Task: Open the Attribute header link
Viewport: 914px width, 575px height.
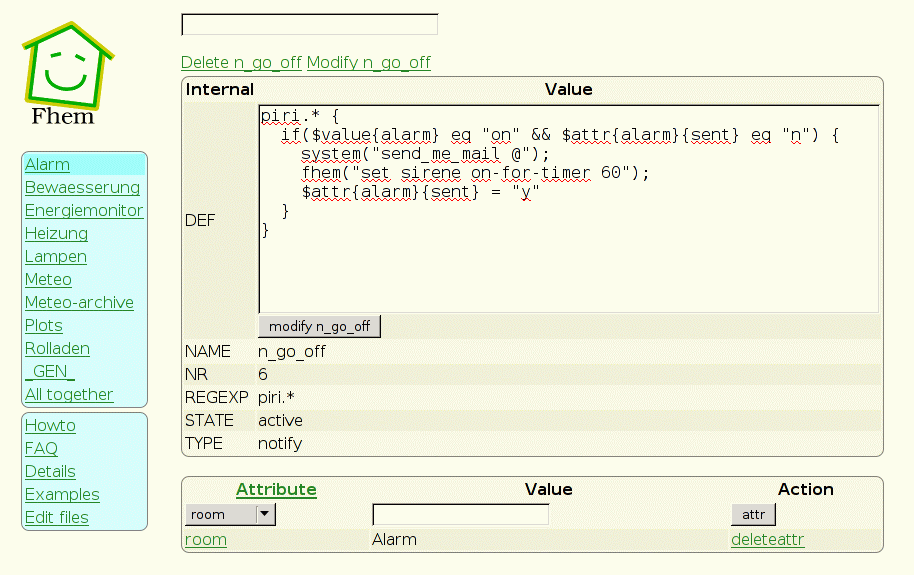Action: click(x=276, y=489)
